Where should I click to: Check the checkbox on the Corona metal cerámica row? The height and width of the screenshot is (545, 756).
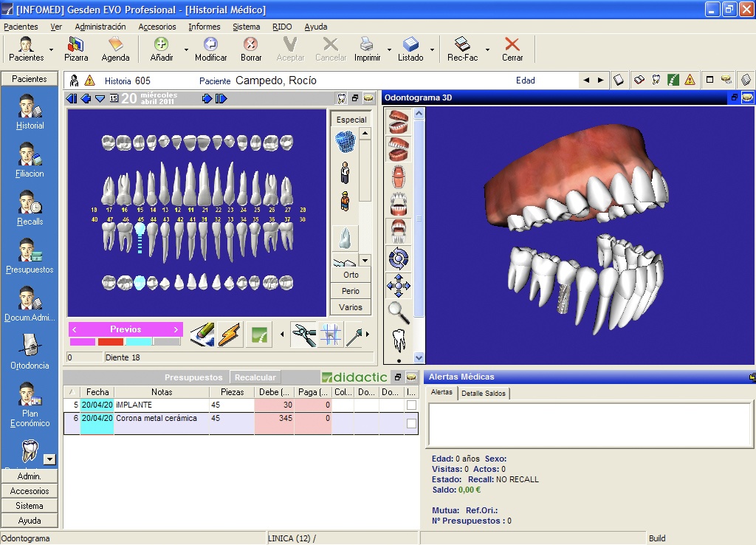click(412, 423)
